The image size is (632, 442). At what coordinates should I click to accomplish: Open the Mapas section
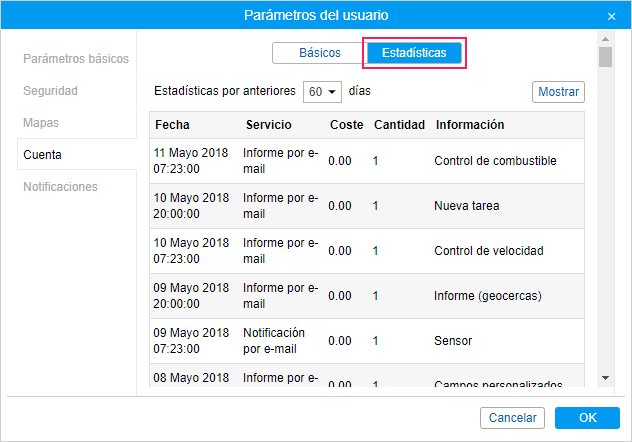[x=41, y=123]
